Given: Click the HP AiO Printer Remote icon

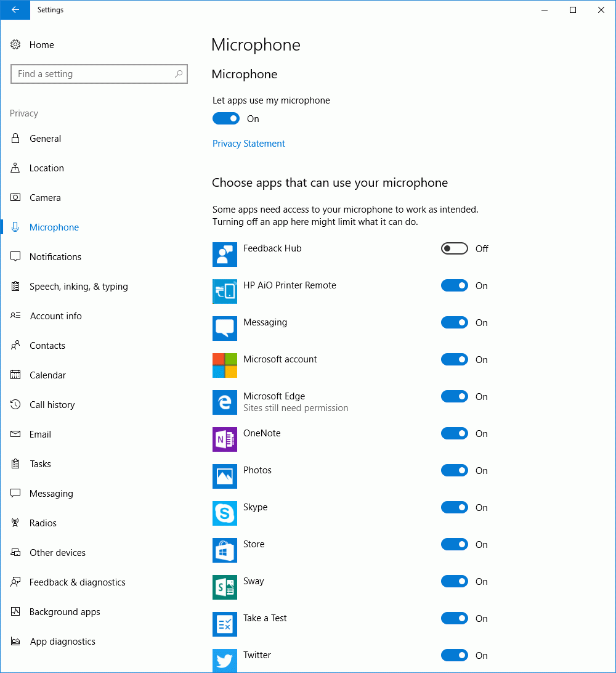Looking at the screenshot, I should [x=224, y=292].
